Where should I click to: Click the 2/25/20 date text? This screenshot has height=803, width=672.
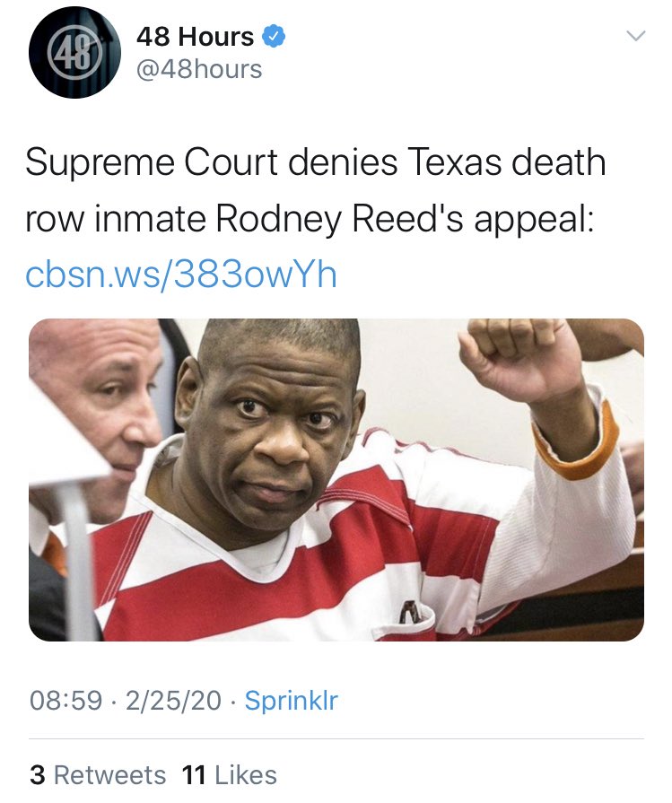[174, 700]
